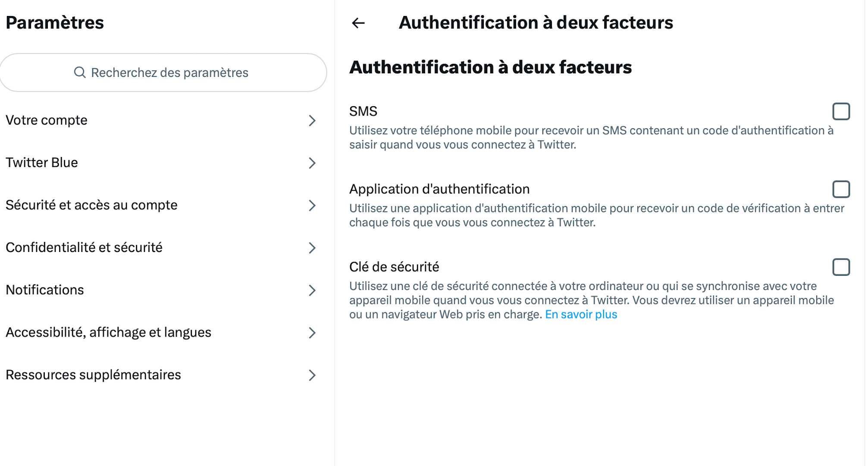The width and height of the screenshot is (868, 466).
Task: Enable the SMS authentication checkbox
Action: coord(841,111)
